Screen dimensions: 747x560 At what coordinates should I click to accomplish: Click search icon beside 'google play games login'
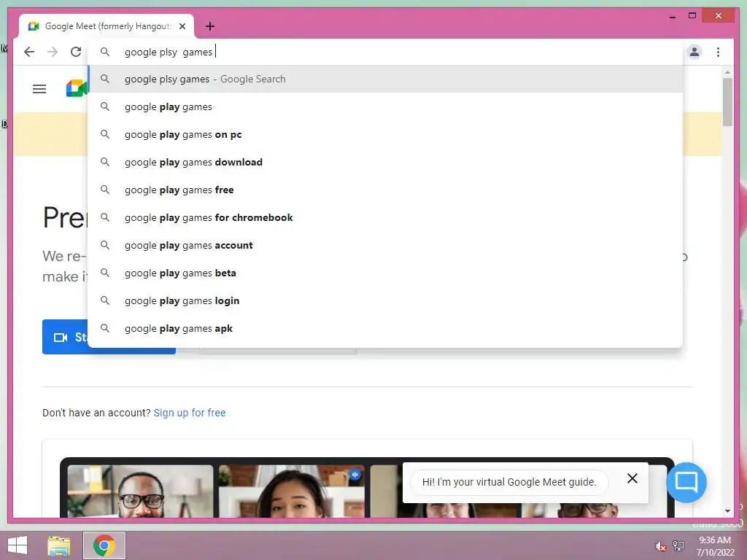click(105, 300)
